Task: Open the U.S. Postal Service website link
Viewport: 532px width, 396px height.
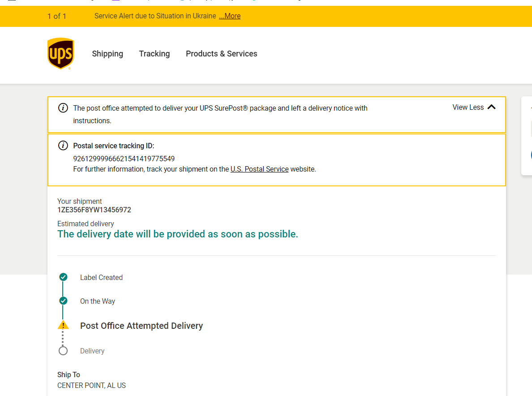Action: tap(259, 169)
